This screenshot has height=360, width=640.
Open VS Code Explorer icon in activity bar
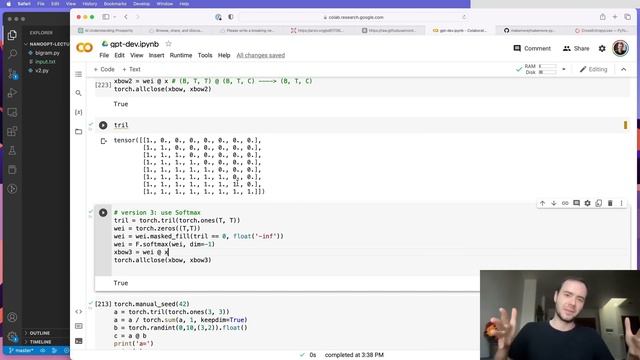pyautogui.click(x=12, y=35)
